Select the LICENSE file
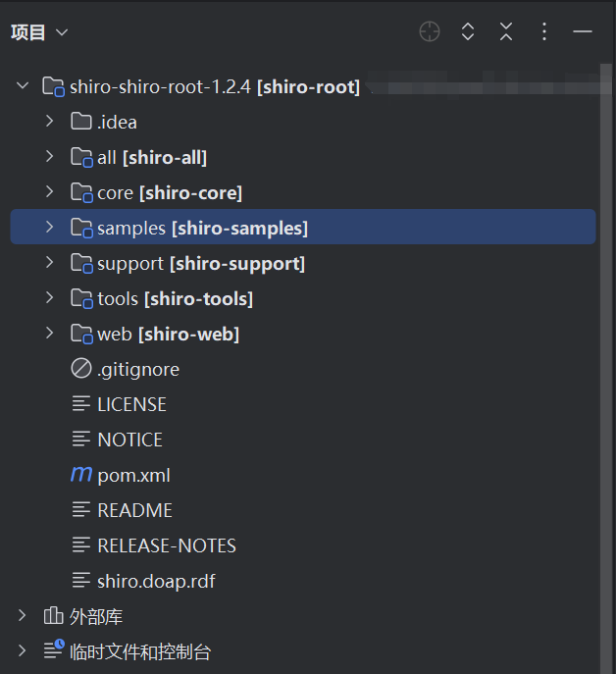The image size is (616, 674). (x=131, y=404)
